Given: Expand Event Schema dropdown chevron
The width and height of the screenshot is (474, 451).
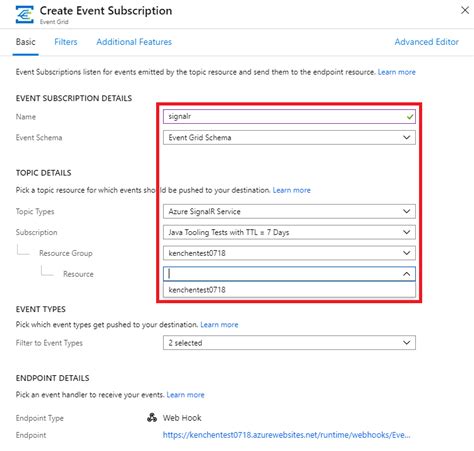Looking at the screenshot, I should click(x=406, y=137).
